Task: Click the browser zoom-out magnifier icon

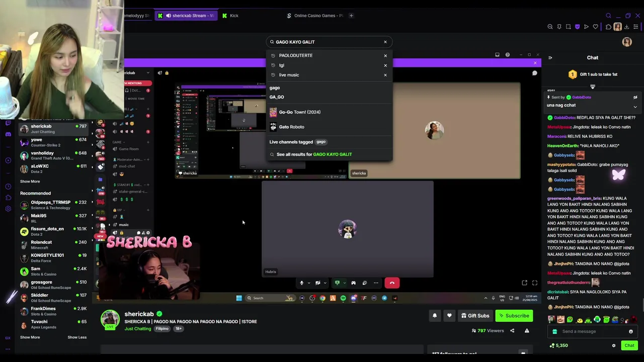Action: pyautogui.click(x=550, y=27)
